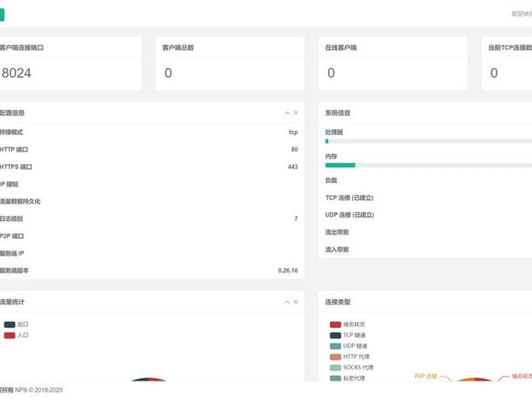The height and width of the screenshot is (399, 532).
Task: Toggle the 出口 legend swatch in 流量统计
Action: click(9, 325)
